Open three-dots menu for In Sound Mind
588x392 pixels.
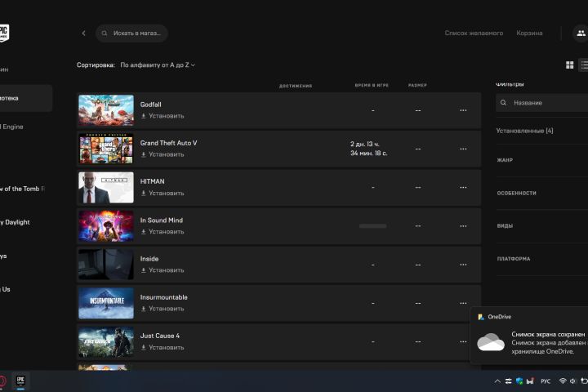(x=463, y=226)
